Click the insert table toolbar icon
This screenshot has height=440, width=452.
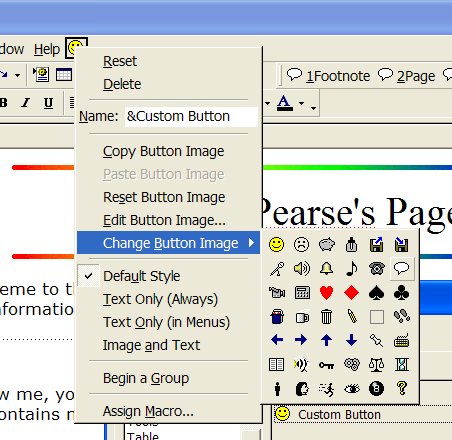[x=64, y=75]
